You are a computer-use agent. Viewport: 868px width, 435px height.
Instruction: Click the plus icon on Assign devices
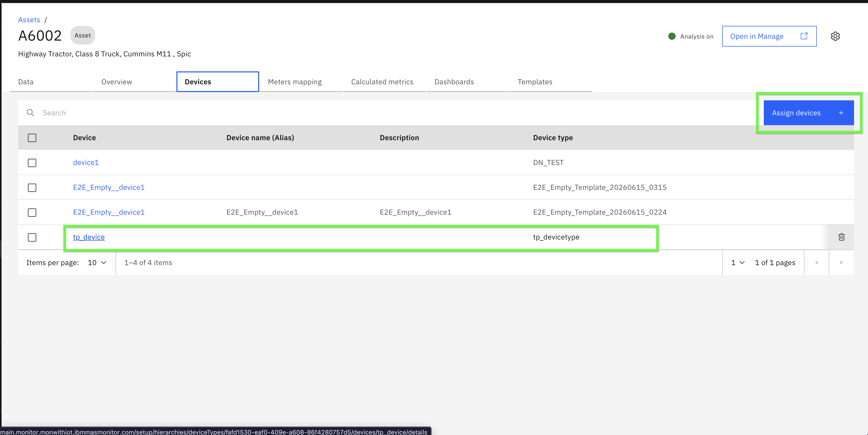click(x=841, y=113)
